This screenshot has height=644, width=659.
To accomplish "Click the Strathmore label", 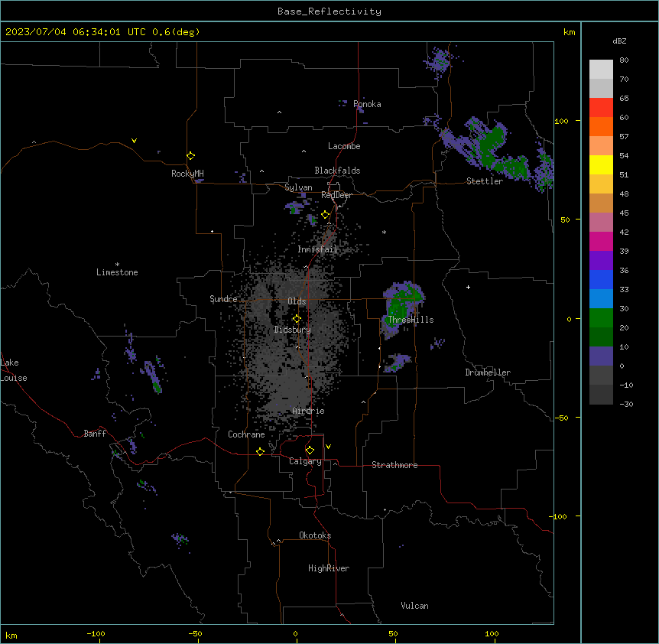I will [x=394, y=465].
